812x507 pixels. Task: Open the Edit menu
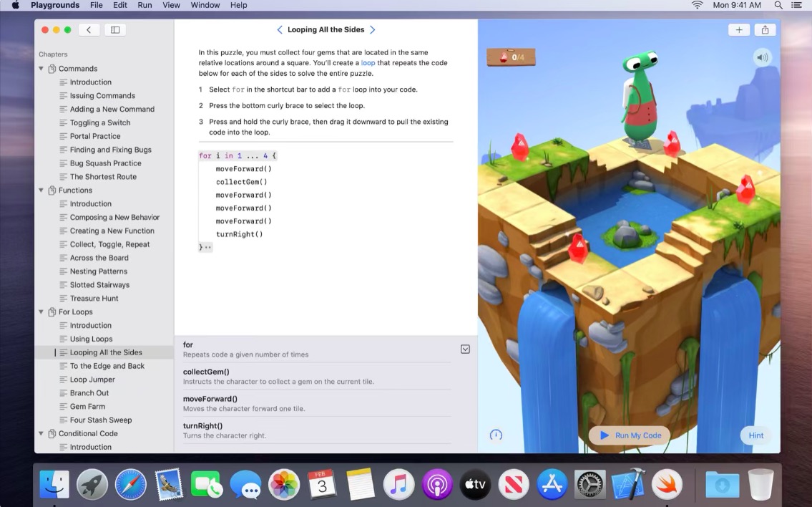pyautogui.click(x=120, y=5)
